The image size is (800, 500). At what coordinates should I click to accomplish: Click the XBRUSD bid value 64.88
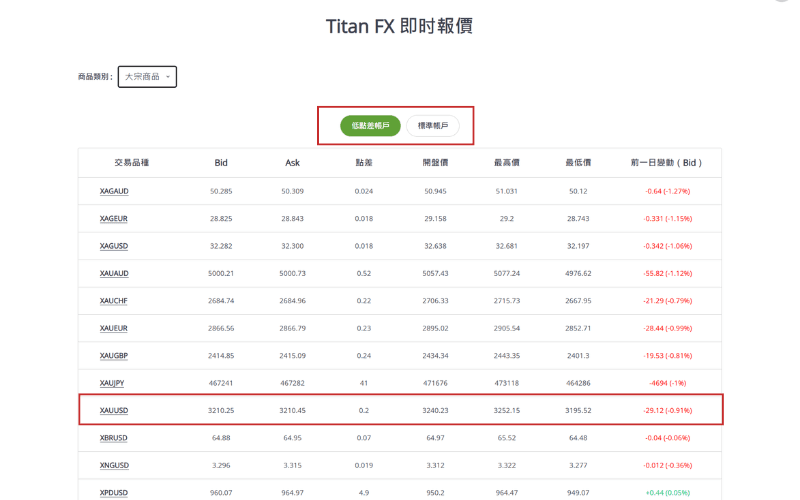pos(221,438)
